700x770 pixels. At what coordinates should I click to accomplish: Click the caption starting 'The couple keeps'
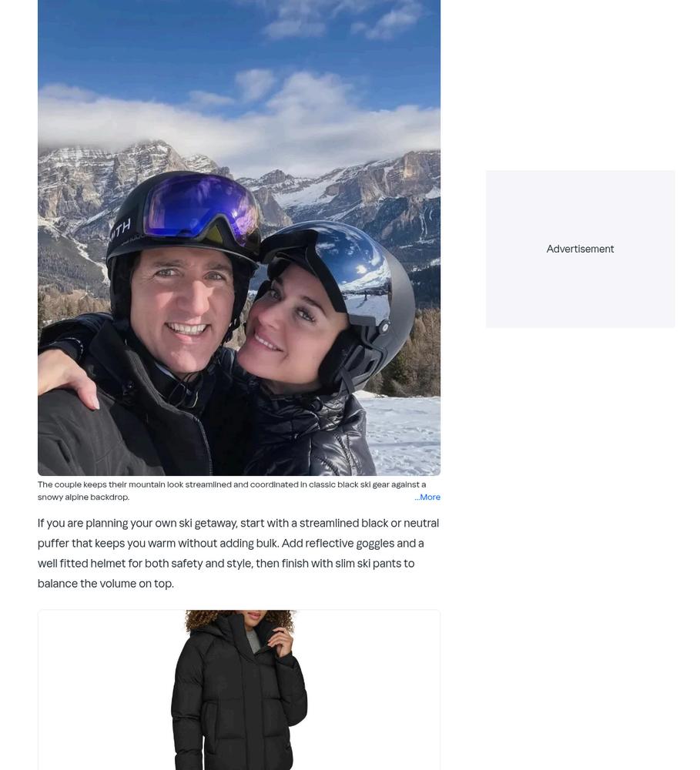click(232, 490)
